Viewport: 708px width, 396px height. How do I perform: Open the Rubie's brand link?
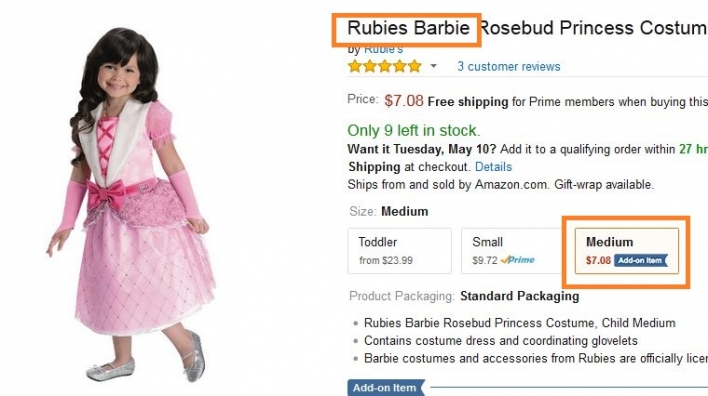point(383,49)
